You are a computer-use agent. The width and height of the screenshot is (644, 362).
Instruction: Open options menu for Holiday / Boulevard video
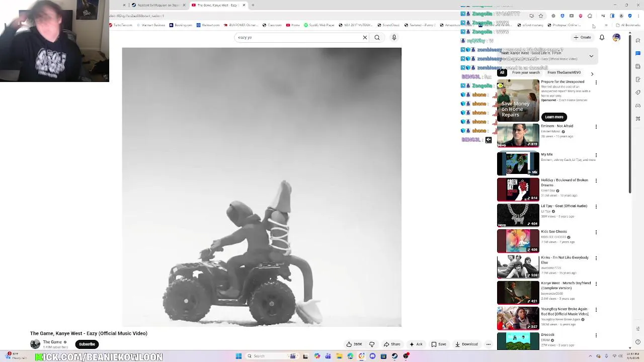(596, 180)
